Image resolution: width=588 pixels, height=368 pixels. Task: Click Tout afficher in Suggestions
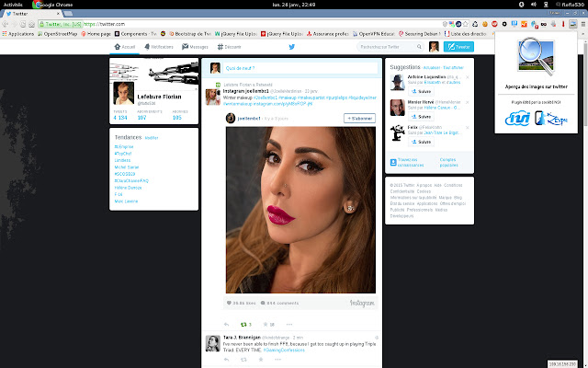pyautogui.click(x=453, y=67)
